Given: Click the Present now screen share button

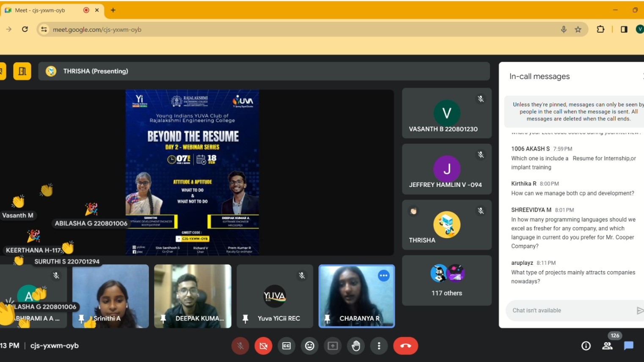Looking at the screenshot, I should point(333,346).
